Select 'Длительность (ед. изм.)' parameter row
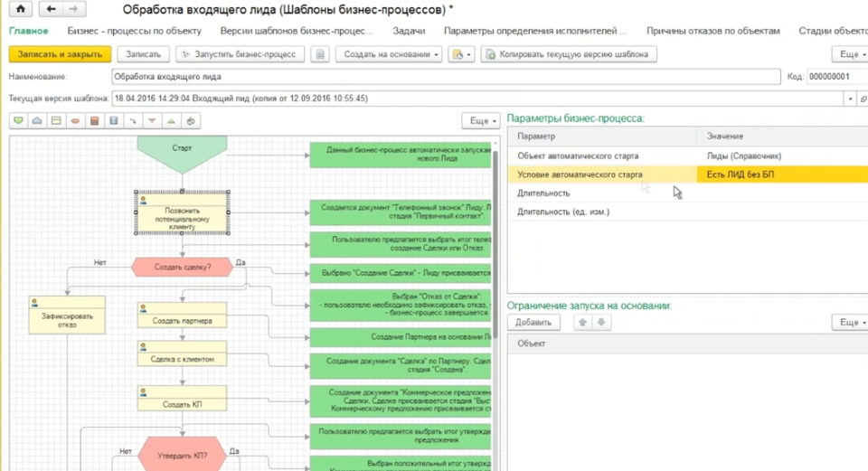Image resolution: width=868 pixels, height=471 pixels. click(687, 212)
